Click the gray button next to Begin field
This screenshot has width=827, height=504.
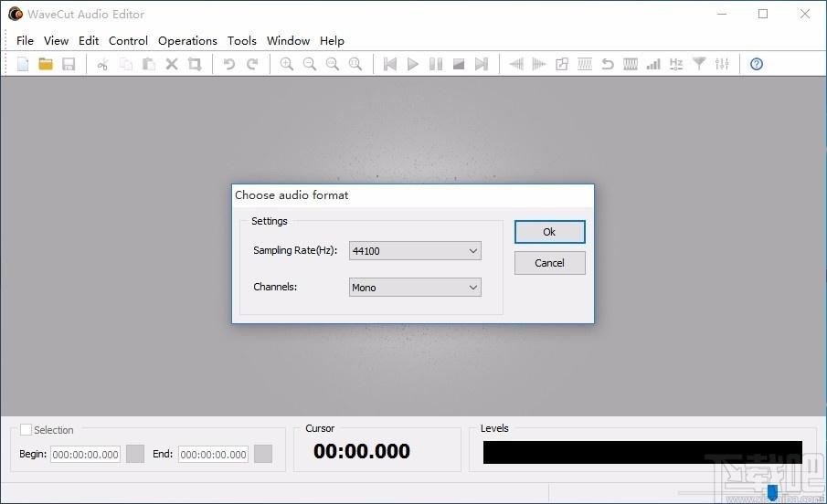click(135, 454)
